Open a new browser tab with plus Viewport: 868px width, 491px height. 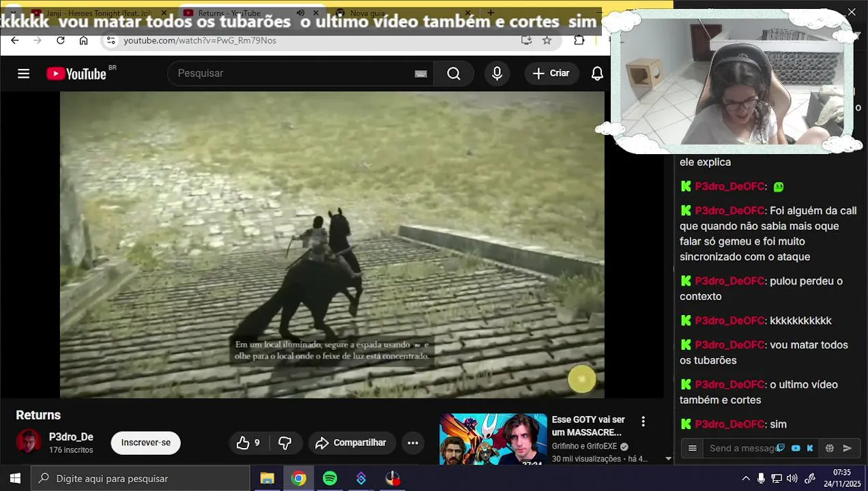coord(491,13)
